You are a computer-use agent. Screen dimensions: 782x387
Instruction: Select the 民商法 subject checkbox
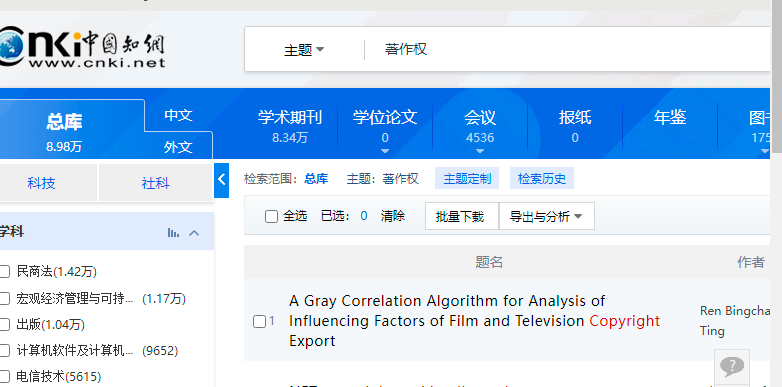click(4, 272)
